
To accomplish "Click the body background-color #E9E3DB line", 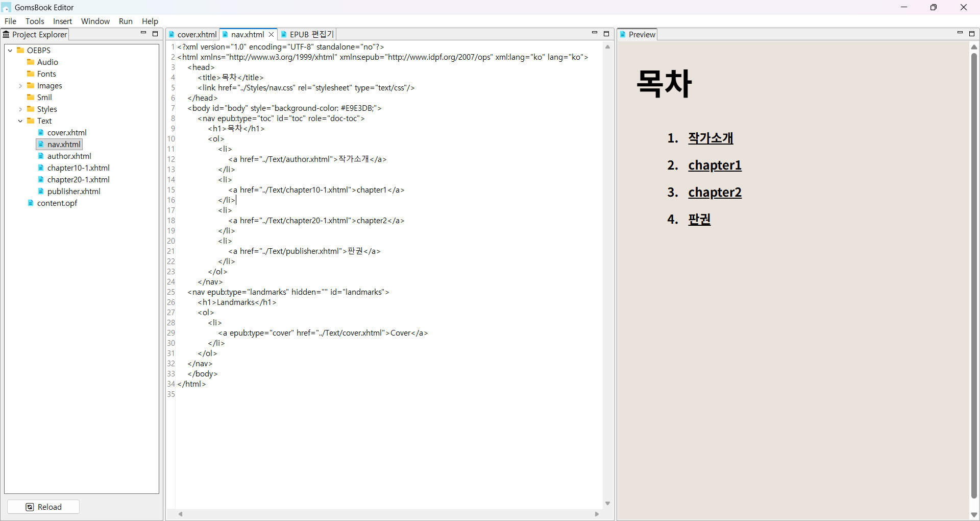I will (x=284, y=108).
